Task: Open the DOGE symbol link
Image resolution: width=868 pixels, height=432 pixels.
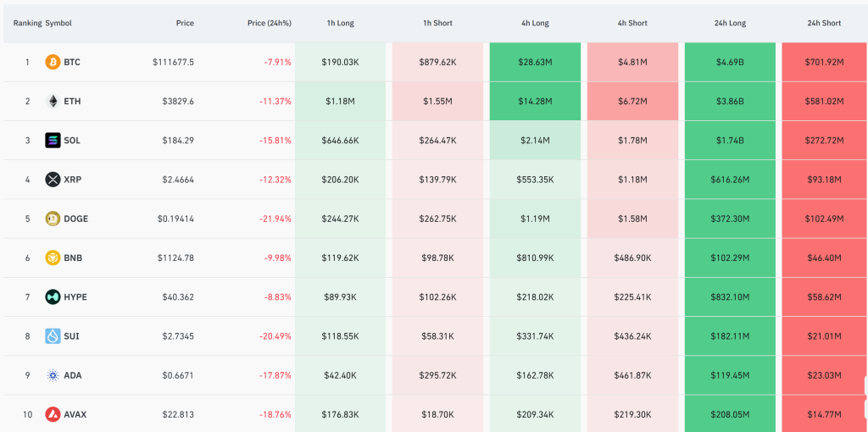Action: [75, 219]
